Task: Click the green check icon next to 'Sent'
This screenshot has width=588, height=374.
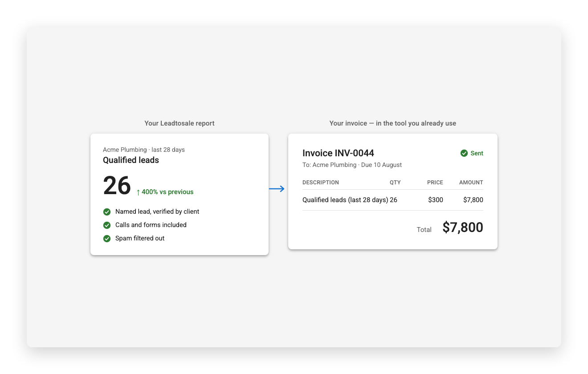Action: pos(464,153)
